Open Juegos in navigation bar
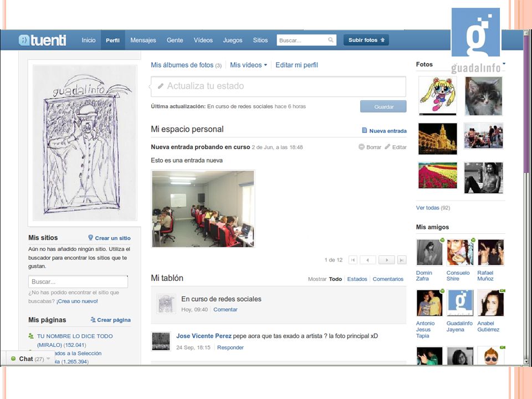This screenshot has height=399, width=532. [232, 40]
